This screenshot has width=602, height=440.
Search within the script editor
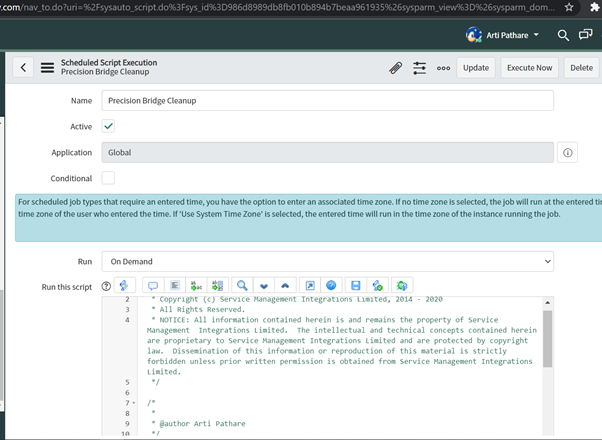coord(242,285)
